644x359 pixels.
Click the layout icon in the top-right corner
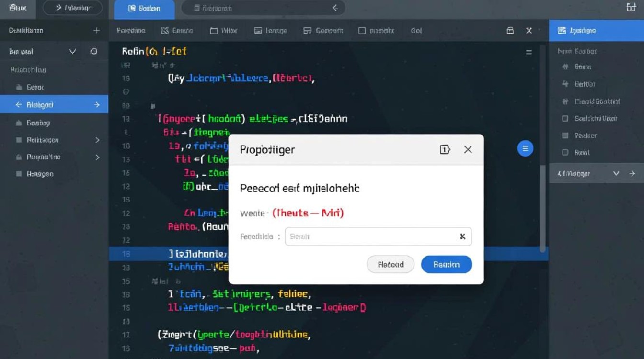(631, 7)
